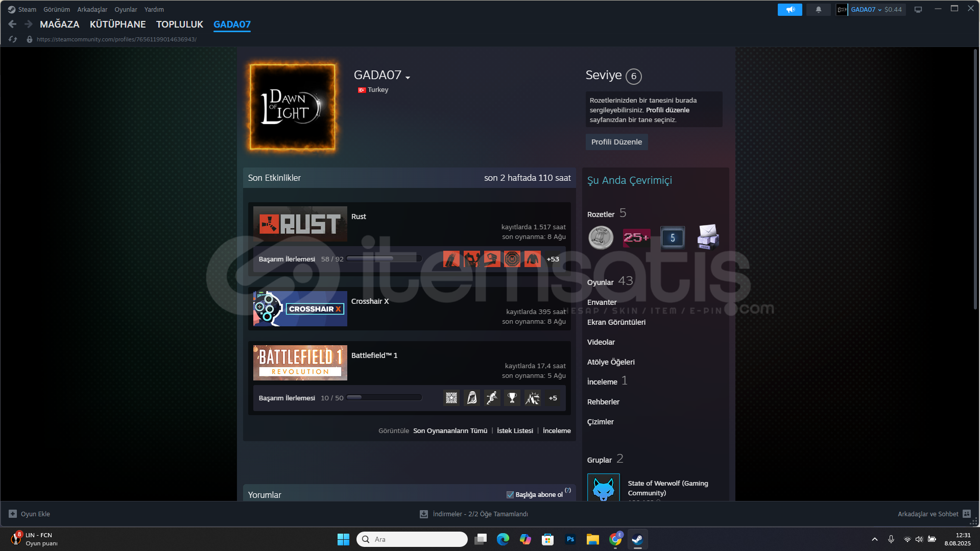Open Steam from the Windows taskbar

coord(637,539)
